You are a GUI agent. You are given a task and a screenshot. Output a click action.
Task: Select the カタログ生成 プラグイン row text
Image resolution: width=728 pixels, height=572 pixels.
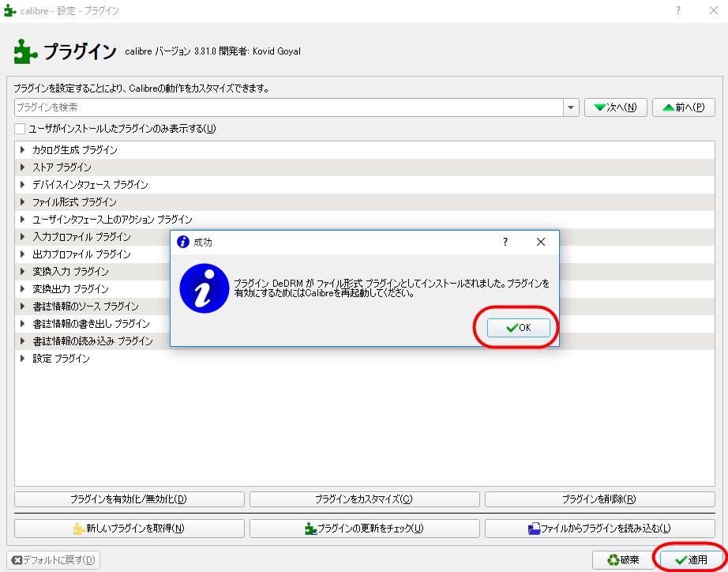click(75, 149)
